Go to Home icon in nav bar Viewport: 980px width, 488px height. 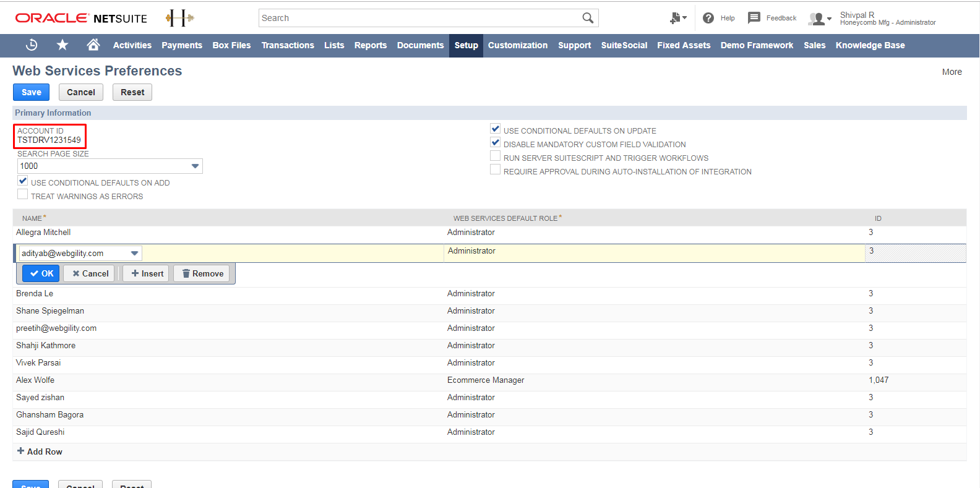point(93,45)
